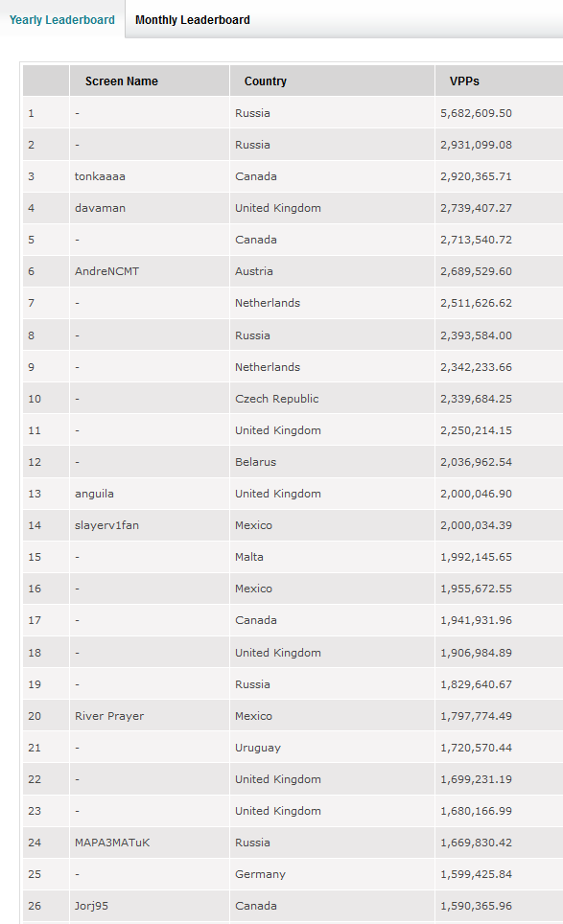This screenshot has width=563, height=924.
Task: Select the anguila screen name
Action: click(94, 494)
